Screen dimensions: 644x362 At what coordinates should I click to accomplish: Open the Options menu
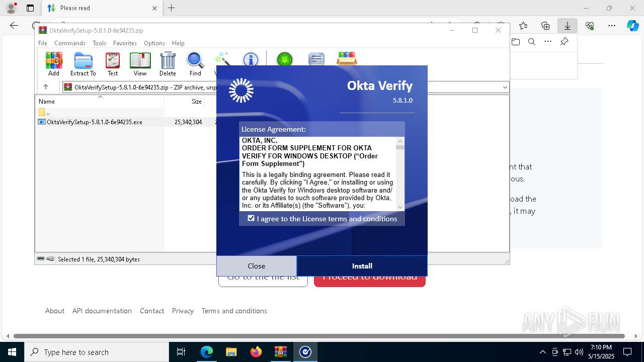tap(154, 43)
